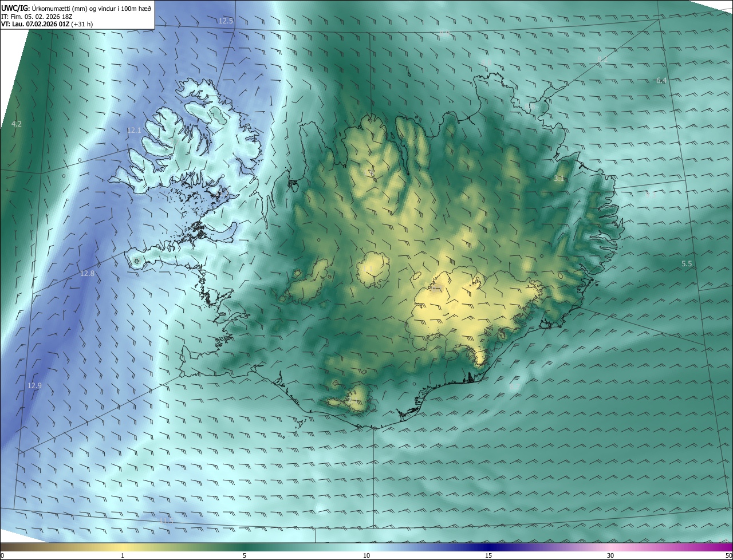
Task: Click the 10 tick on the colour scale
Action: 366,555
